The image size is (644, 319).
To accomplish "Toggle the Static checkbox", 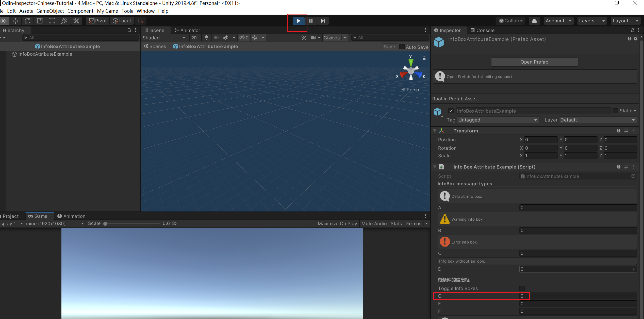I will click(x=615, y=111).
